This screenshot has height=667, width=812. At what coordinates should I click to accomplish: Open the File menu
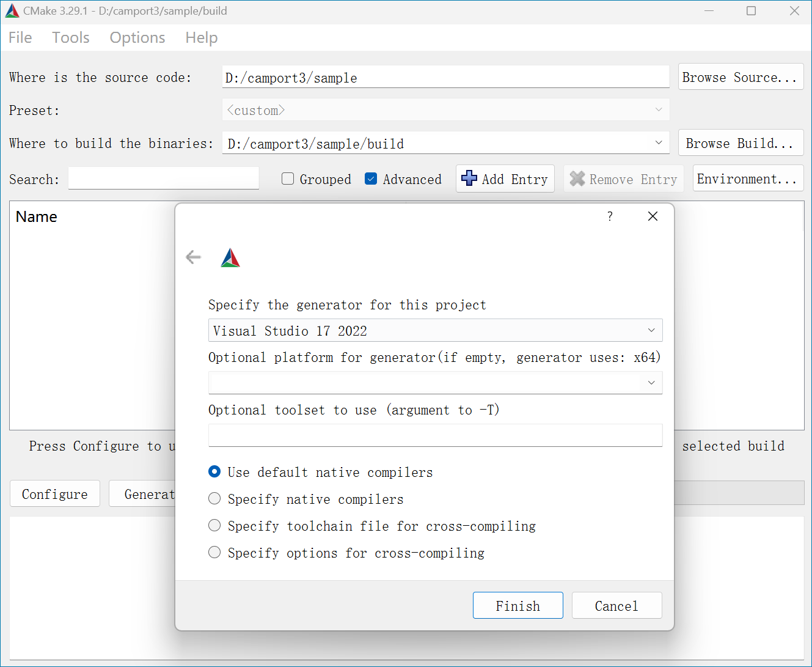20,38
